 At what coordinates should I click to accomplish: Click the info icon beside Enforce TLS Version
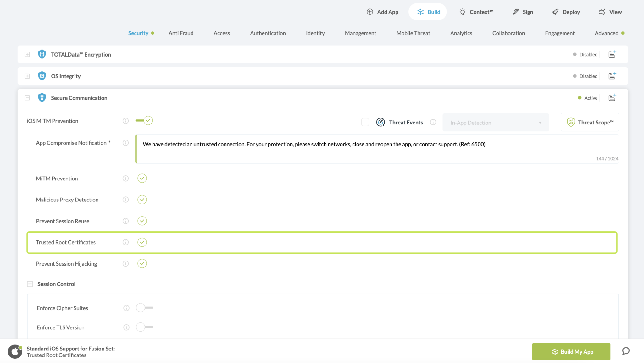pyautogui.click(x=126, y=327)
